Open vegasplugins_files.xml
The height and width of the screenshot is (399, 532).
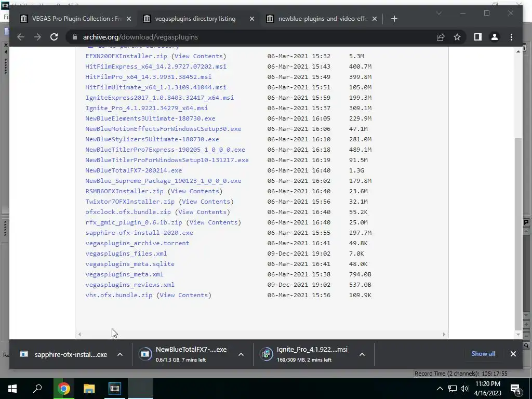(x=126, y=254)
